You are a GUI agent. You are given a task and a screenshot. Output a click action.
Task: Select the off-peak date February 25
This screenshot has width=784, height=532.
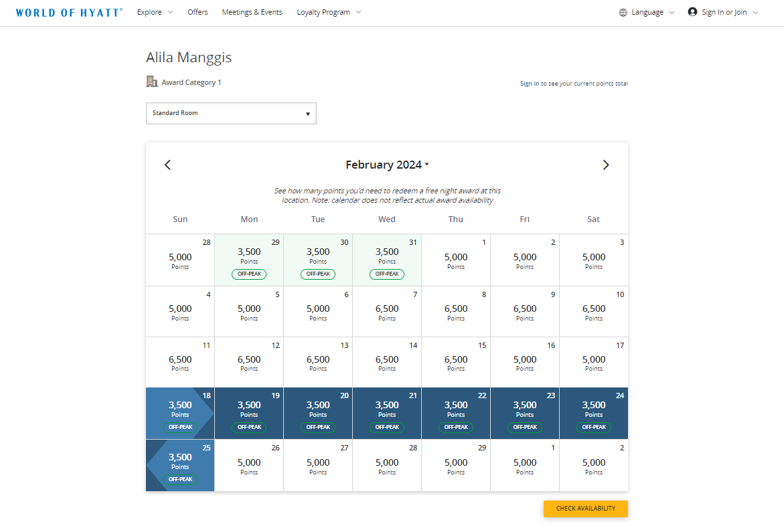point(179,465)
